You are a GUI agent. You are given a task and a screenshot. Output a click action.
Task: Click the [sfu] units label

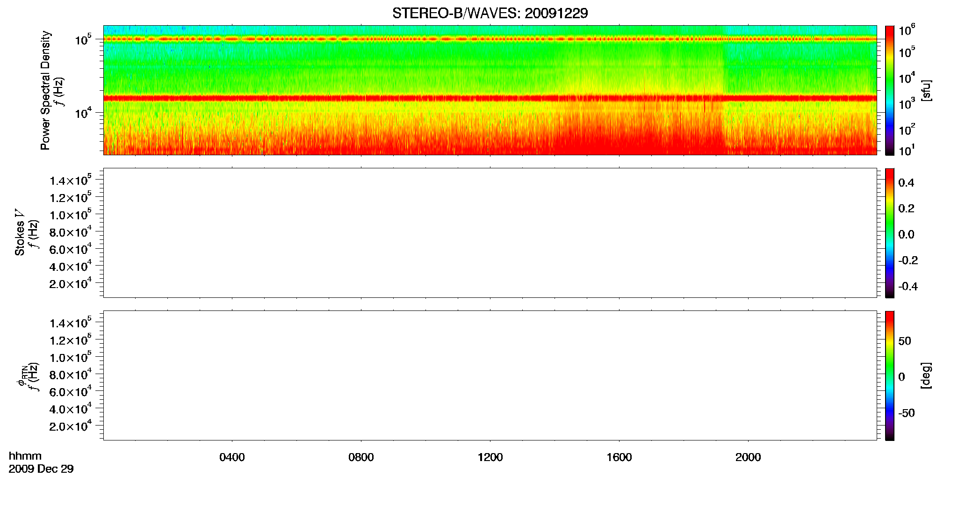point(926,90)
